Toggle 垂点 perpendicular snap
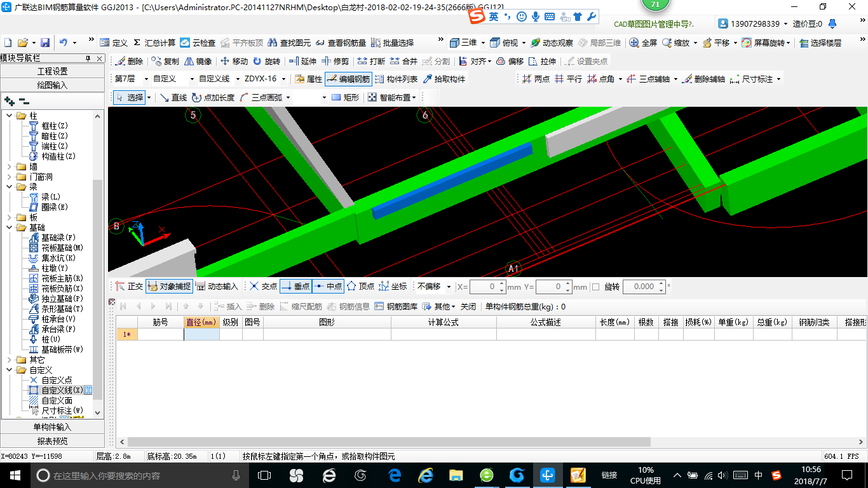The width and height of the screenshot is (868, 488). coord(295,287)
